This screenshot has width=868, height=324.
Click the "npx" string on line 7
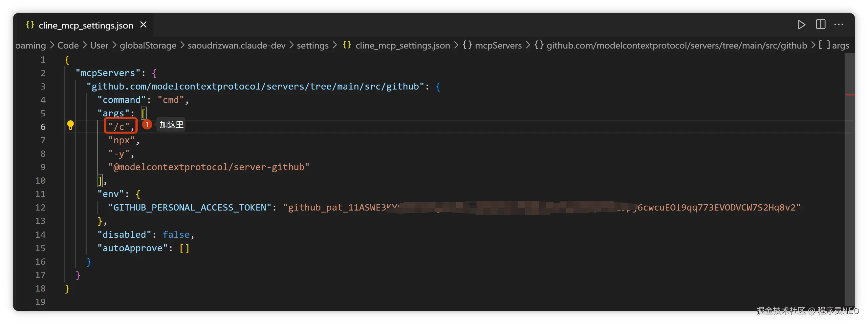click(x=122, y=140)
